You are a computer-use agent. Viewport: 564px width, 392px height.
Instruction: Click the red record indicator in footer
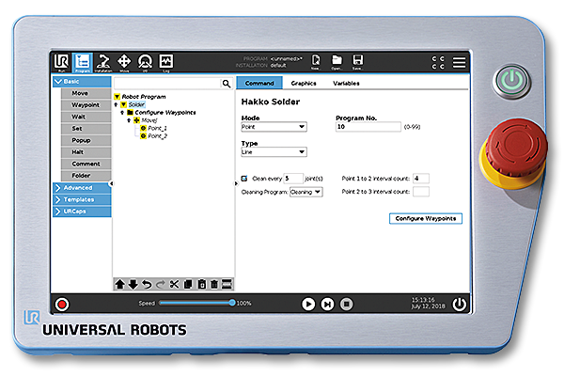point(62,305)
